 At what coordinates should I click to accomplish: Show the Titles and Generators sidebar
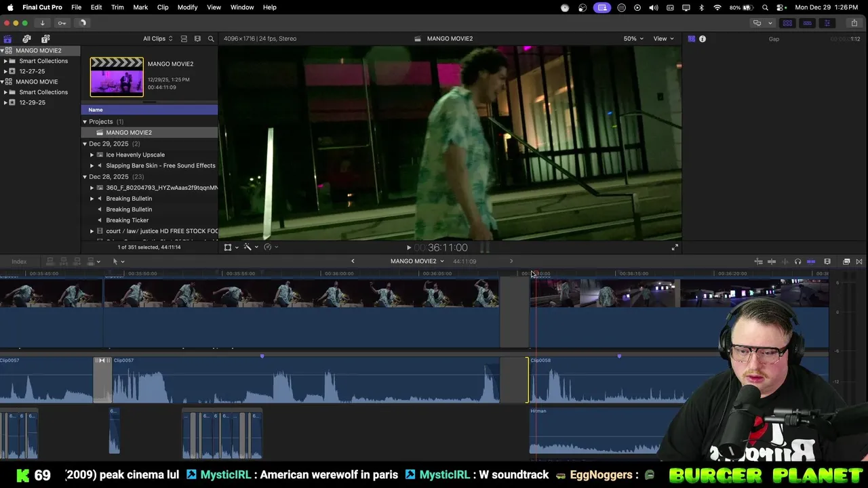click(45, 39)
